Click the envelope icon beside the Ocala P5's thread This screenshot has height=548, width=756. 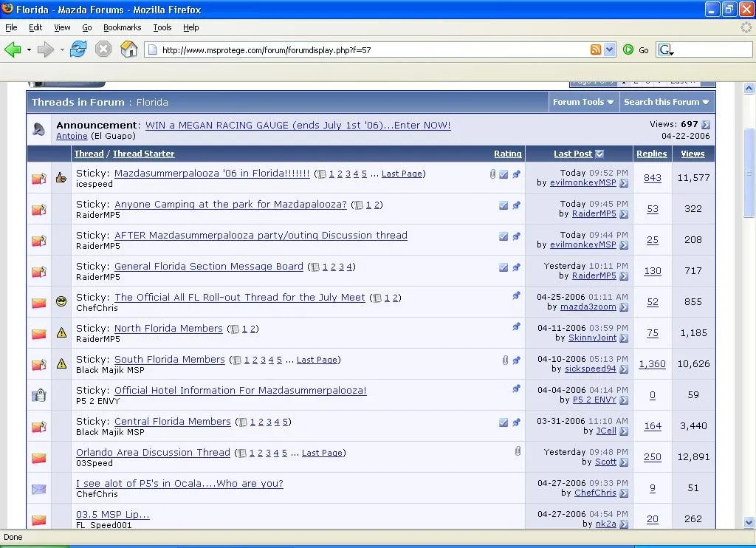(38, 488)
